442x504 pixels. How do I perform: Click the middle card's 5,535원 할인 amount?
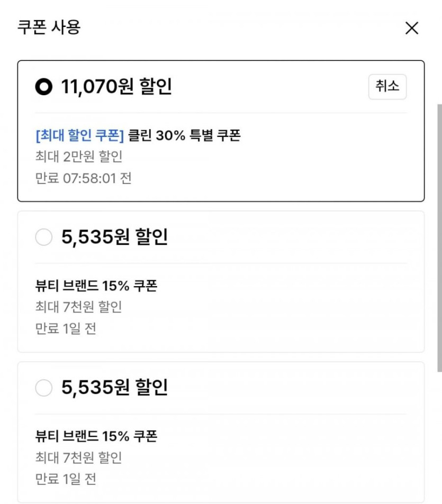pos(114,237)
